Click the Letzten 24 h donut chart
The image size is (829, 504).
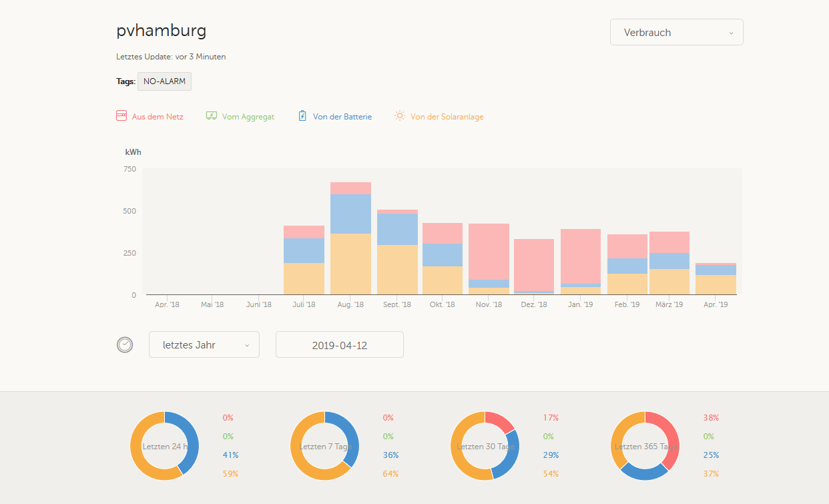coord(164,446)
